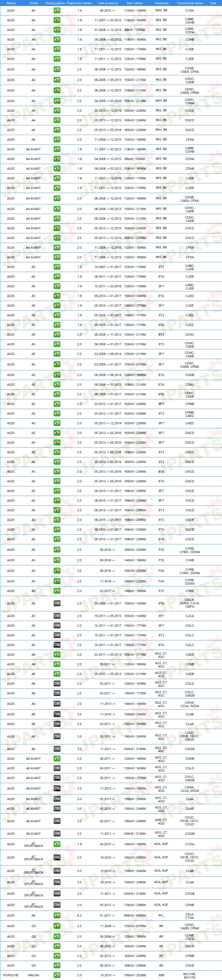Click the 110kW / 150KM power cell
This screenshot has height=980, width=222.
coord(135,11)
